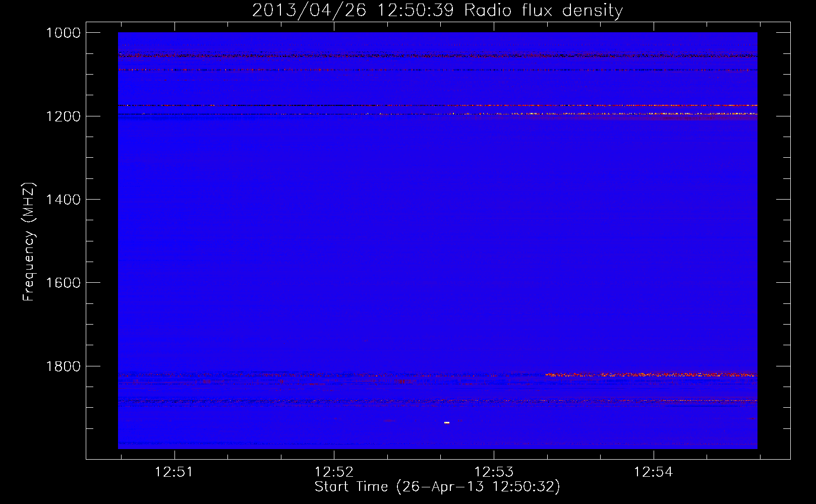Click the bright orange burst near 1820 MHz
816x504 pixels.
(x=651, y=374)
